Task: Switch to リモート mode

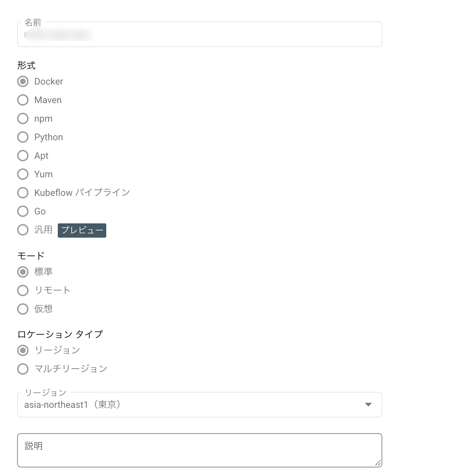Action: [x=23, y=290]
